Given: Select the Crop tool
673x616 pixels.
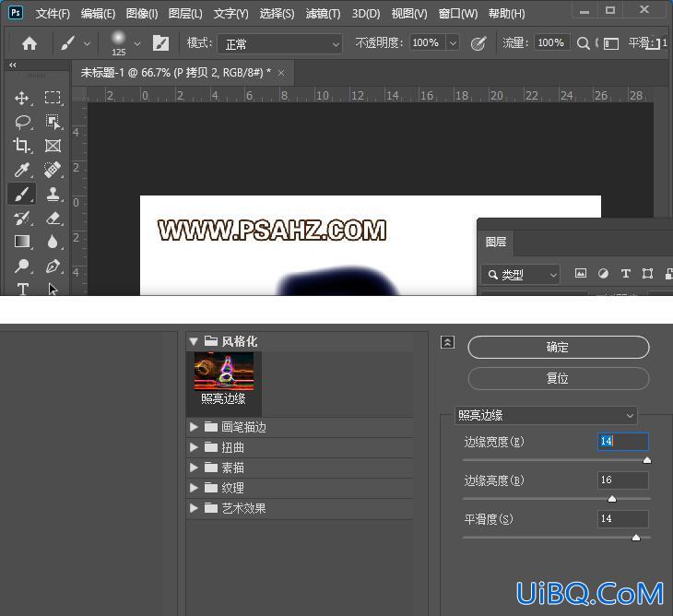Looking at the screenshot, I should 21,146.
